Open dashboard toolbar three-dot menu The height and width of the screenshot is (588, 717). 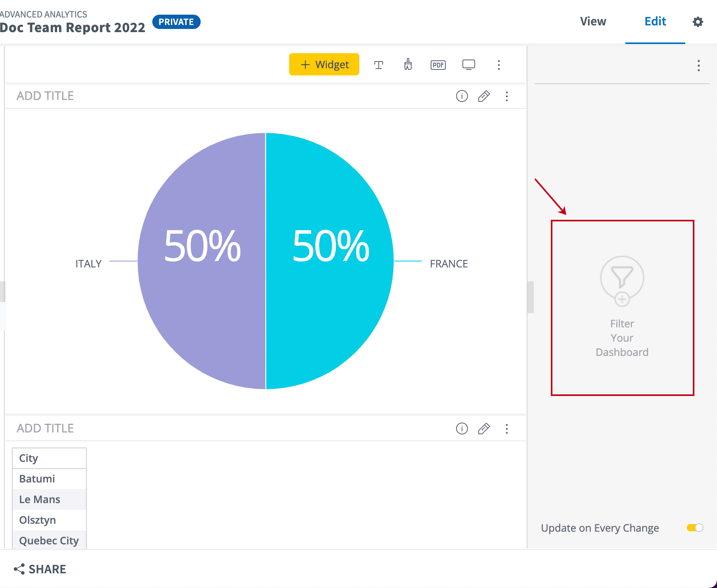(498, 65)
